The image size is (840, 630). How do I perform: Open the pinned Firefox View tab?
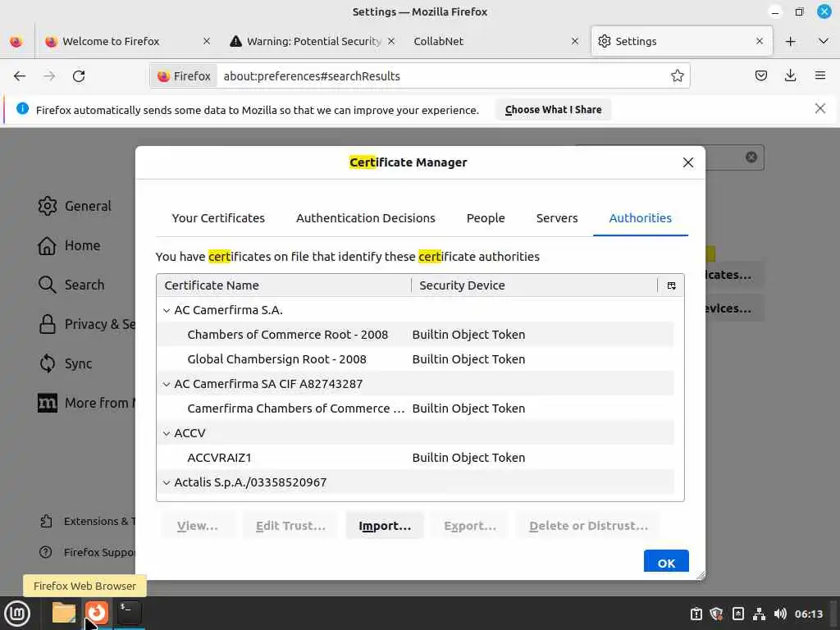click(16, 41)
